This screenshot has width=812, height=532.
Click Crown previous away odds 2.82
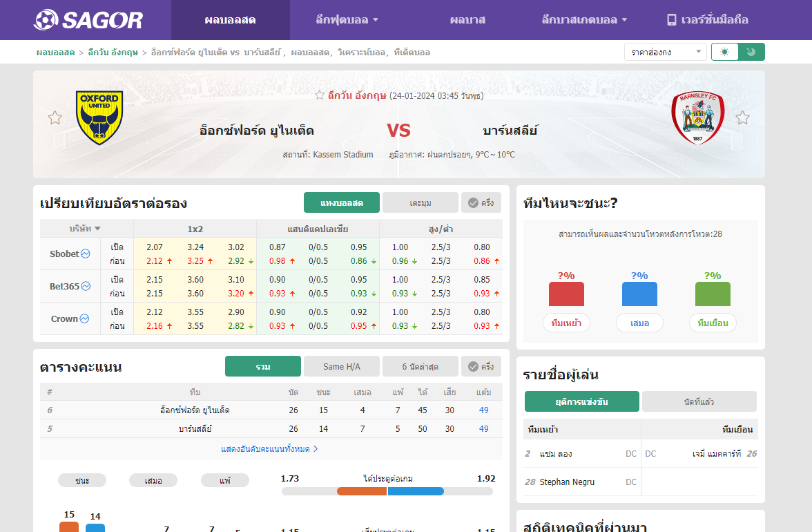(x=236, y=326)
